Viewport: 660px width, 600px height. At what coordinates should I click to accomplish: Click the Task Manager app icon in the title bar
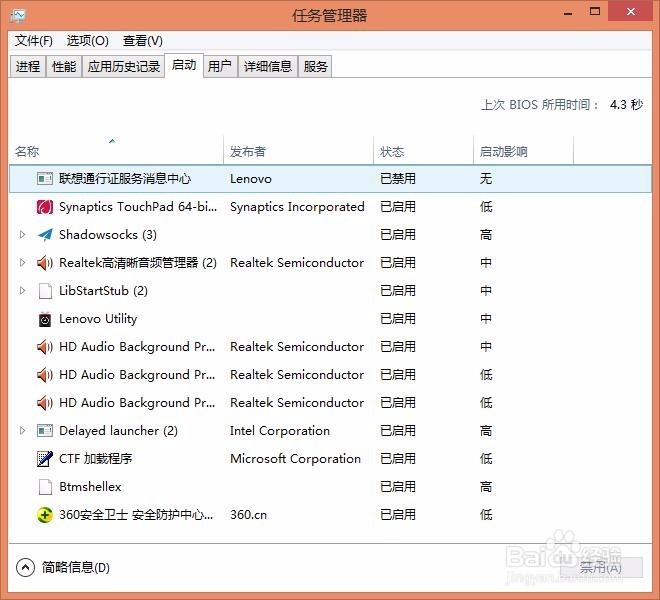pyautogui.click(x=17, y=16)
